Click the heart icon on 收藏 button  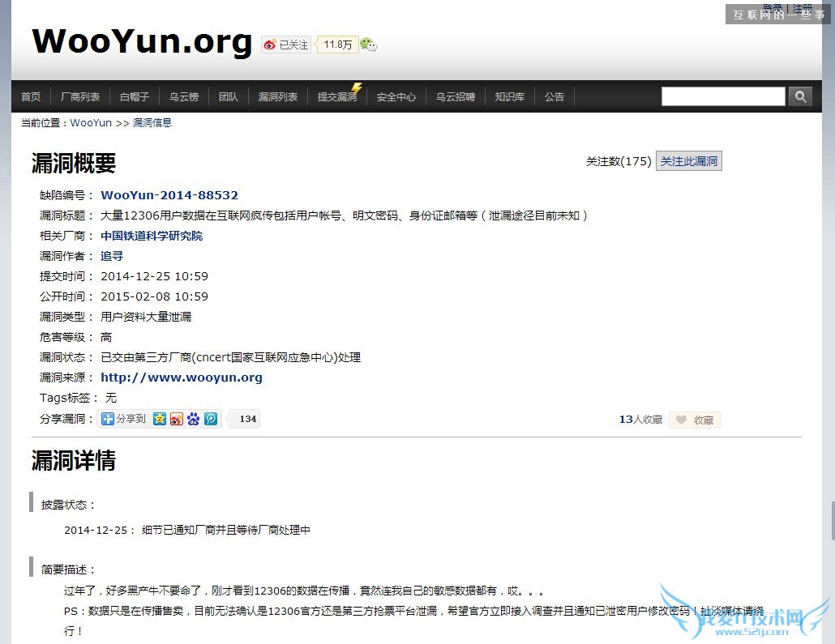tap(681, 420)
